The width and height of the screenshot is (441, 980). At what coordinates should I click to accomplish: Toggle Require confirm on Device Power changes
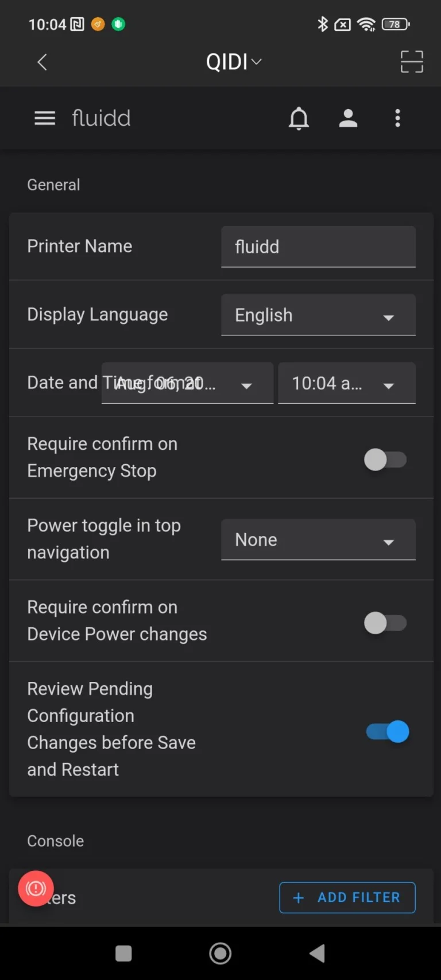(385, 623)
